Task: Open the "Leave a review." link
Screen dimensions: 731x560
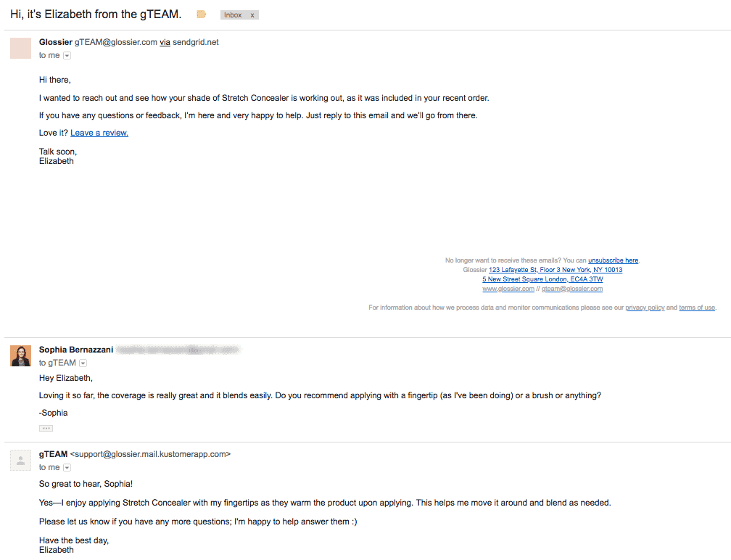Action: (x=99, y=133)
